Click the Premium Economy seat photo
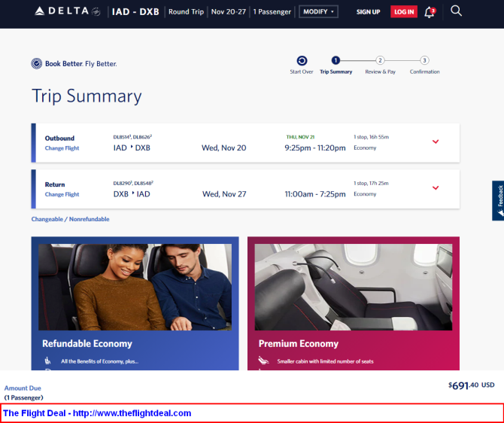The width and height of the screenshot is (504, 423). click(354, 287)
